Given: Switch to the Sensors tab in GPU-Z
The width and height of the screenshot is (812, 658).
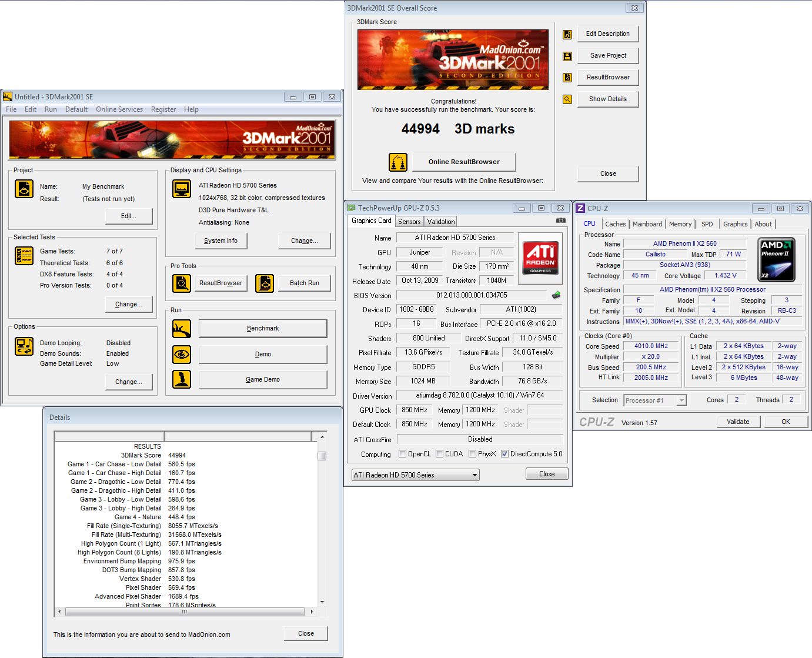Looking at the screenshot, I should pyautogui.click(x=409, y=222).
